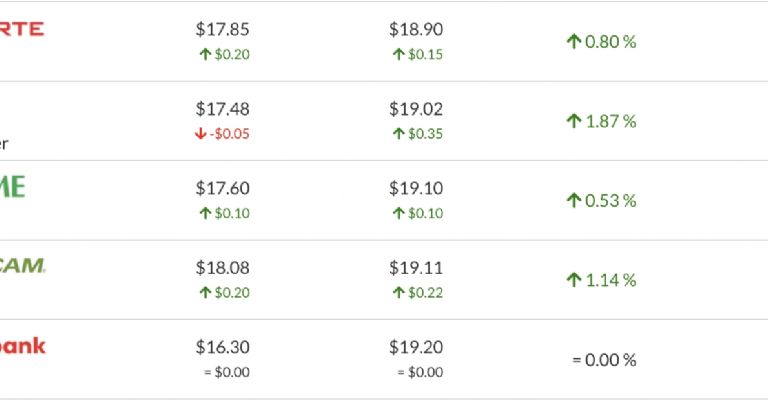The height and width of the screenshot is (400, 768).
Task: Open the red Scotiabank logo link
Action: pos(22,346)
